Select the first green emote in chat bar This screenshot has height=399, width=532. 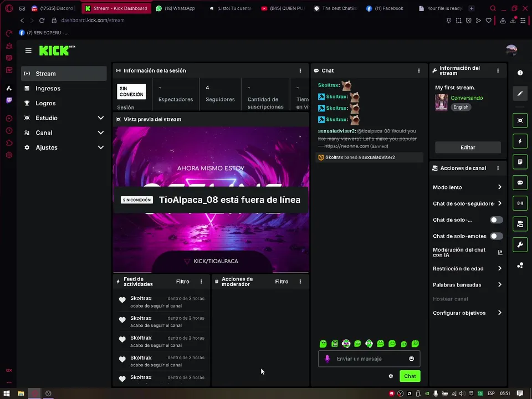(323, 344)
